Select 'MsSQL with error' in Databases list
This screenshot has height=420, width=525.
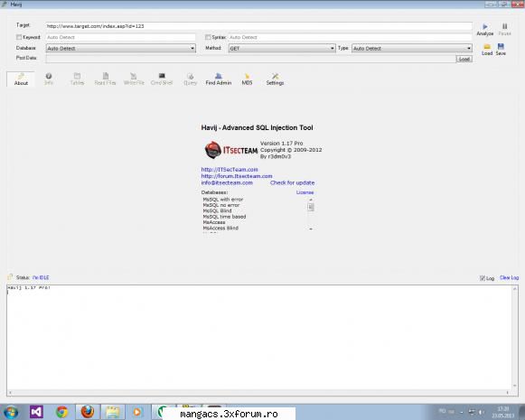[x=223, y=200]
